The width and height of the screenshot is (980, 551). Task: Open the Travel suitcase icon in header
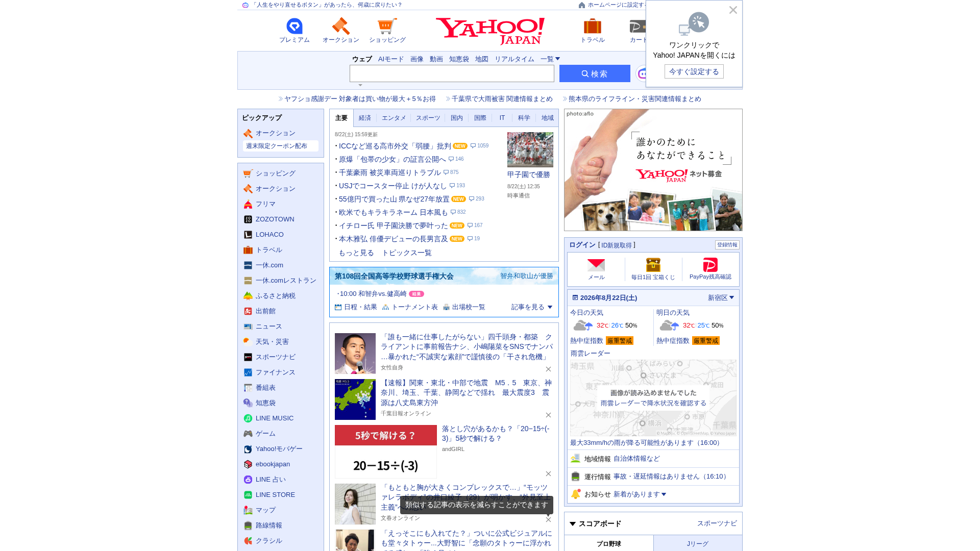(x=592, y=26)
